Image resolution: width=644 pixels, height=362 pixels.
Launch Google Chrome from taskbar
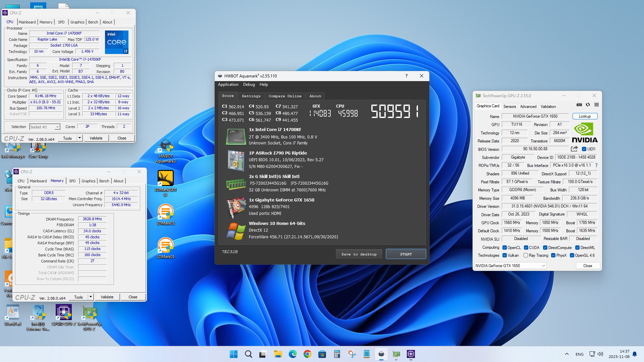(x=307, y=354)
